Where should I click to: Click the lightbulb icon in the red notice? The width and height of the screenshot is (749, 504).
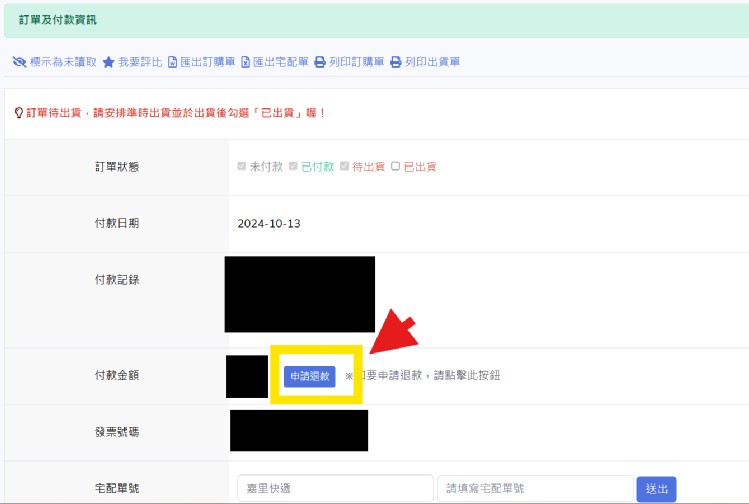19,113
